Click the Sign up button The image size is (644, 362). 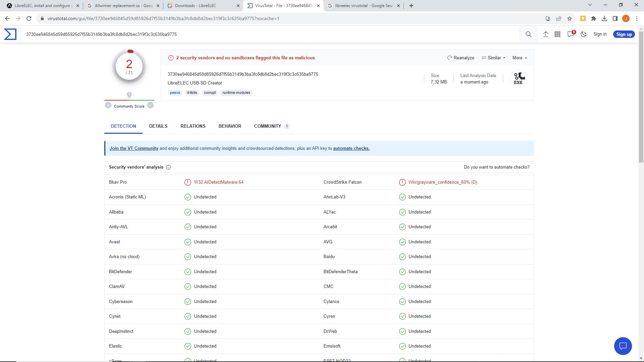(624, 34)
